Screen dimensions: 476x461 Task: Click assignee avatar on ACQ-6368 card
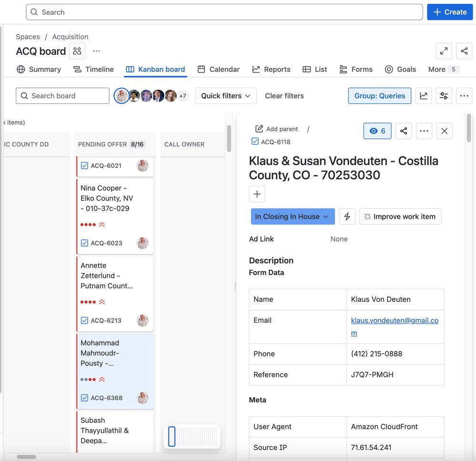[142, 398]
